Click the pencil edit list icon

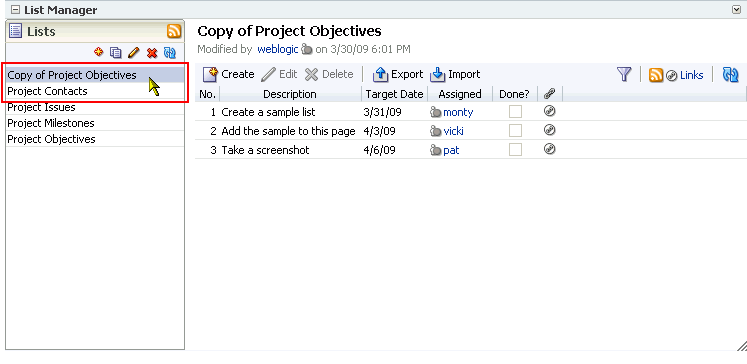(134, 52)
